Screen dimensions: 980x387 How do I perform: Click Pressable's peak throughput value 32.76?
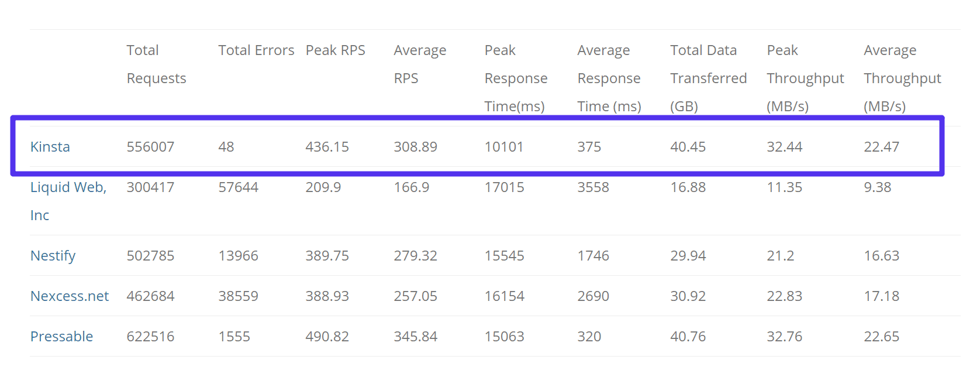[784, 337]
